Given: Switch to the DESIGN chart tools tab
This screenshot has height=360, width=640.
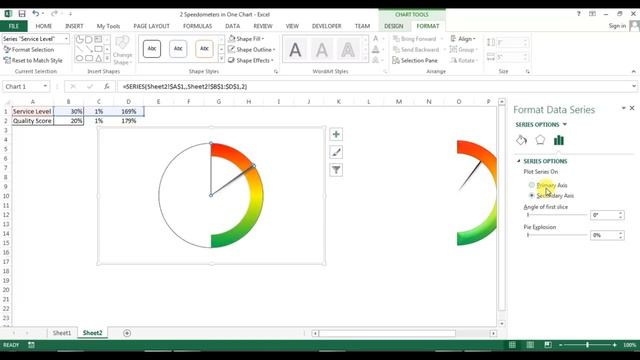Looking at the screenshot, I should (393, 26).
